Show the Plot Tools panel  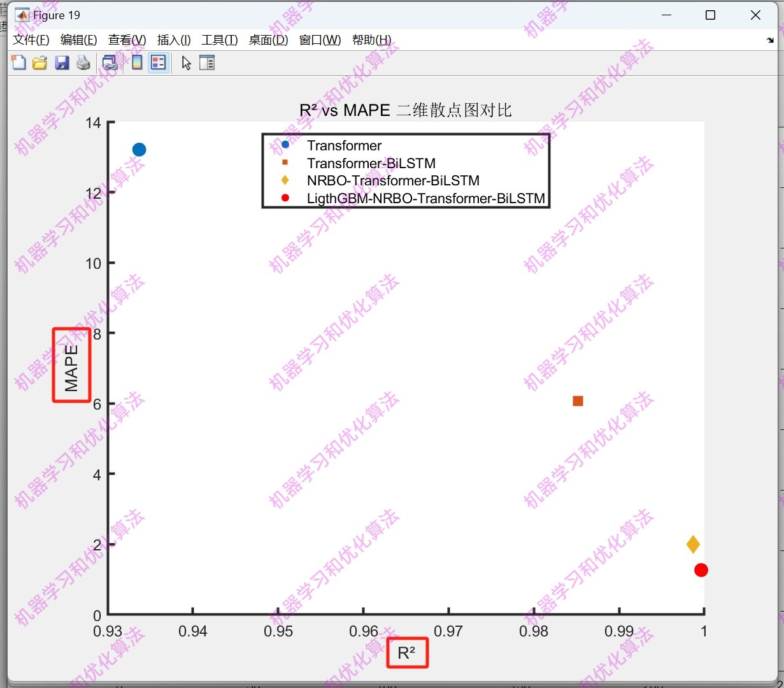pyautogui.click(x=207, y=62)
